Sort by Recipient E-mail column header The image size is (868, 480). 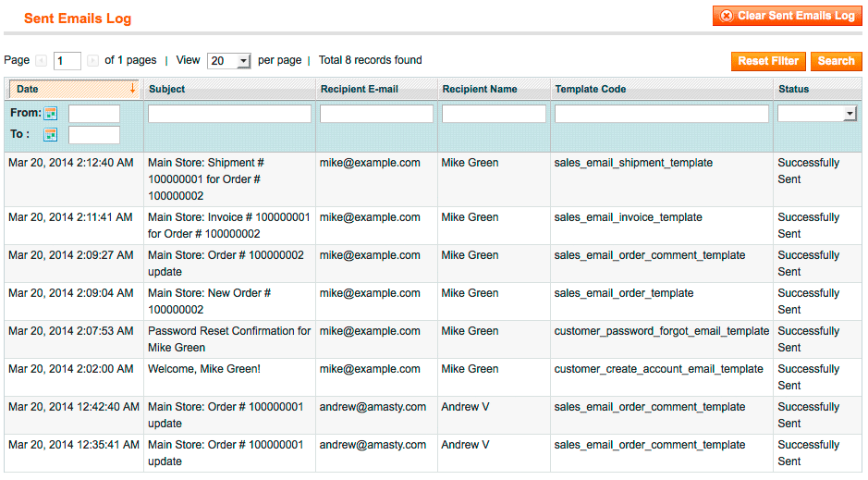[x=359, y=90]
